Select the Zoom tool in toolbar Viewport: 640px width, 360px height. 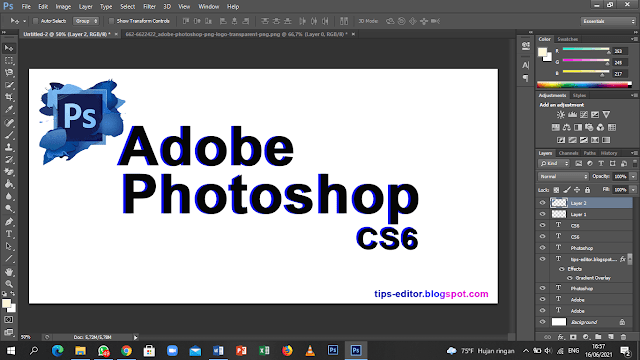(x=9, y=284)
